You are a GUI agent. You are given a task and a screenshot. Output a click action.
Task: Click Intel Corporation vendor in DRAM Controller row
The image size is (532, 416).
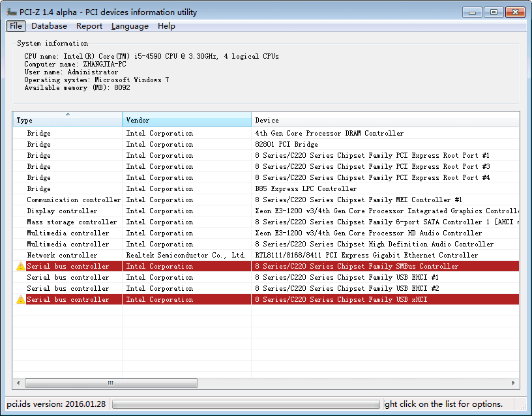coord(160,134)
